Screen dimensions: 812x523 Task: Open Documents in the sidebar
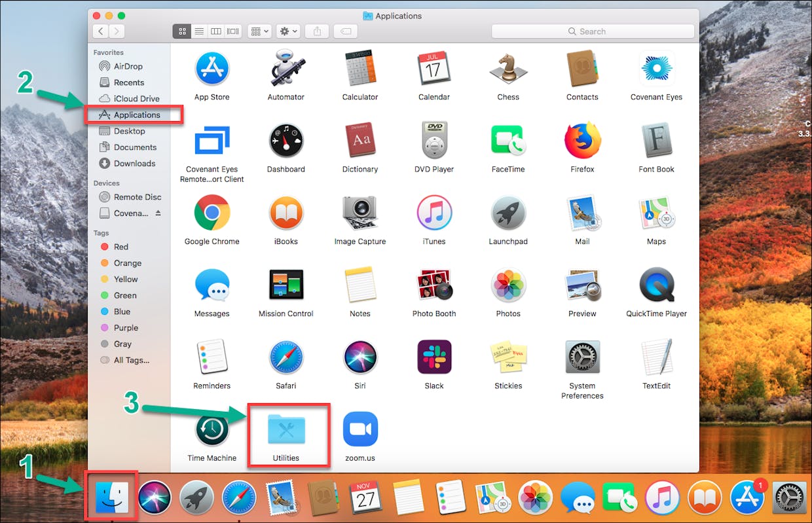135,147
